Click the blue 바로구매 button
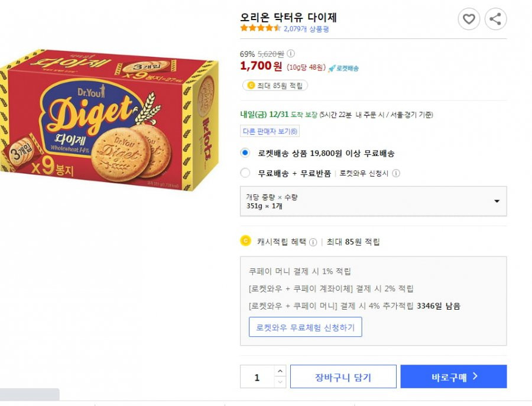The height and width of the screenshot is (406, 532). click(453, 376)
